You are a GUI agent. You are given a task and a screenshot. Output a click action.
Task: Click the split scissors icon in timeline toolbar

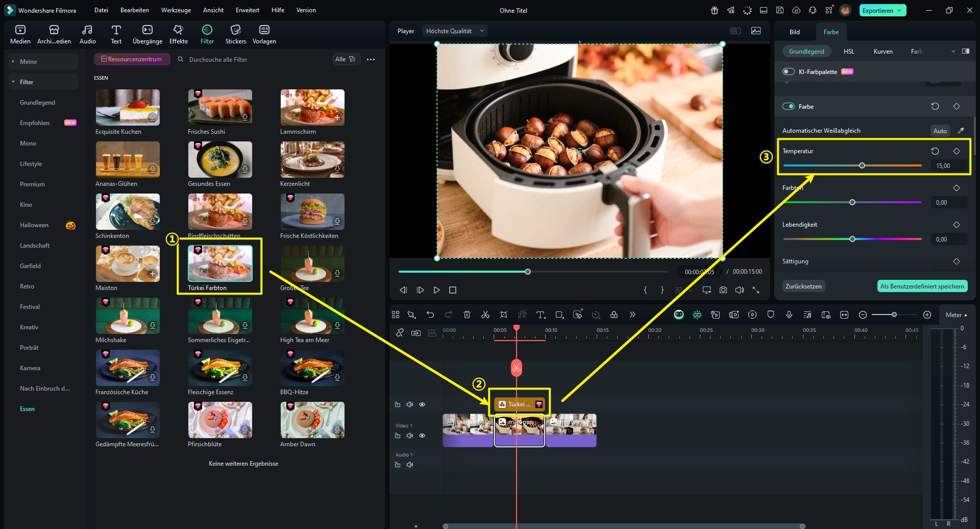coord(485,315)
